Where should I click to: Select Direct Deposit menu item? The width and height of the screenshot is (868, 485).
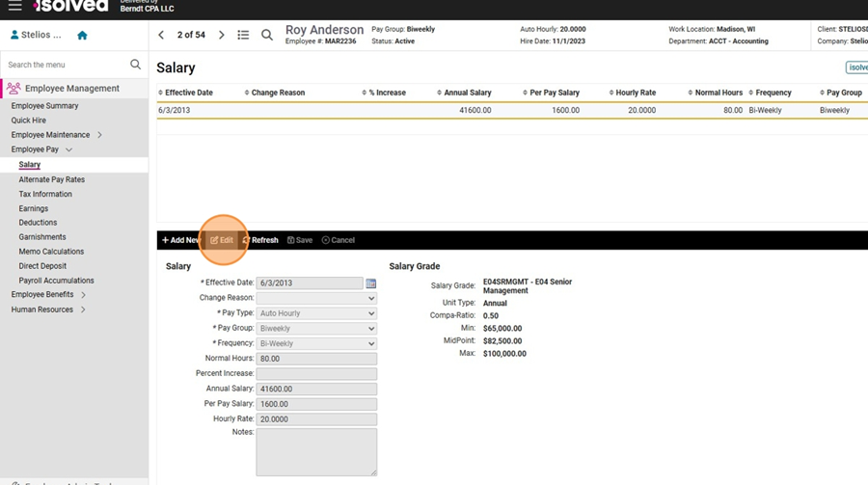(x=42, y=265)
